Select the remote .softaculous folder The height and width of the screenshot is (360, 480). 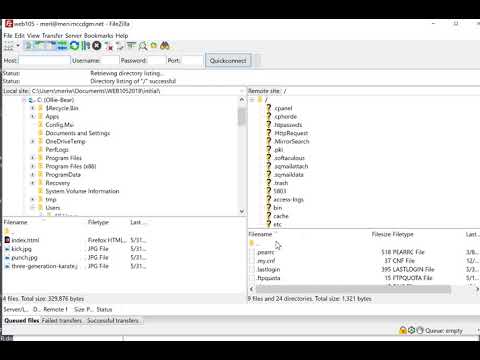(x=289, y=158)
